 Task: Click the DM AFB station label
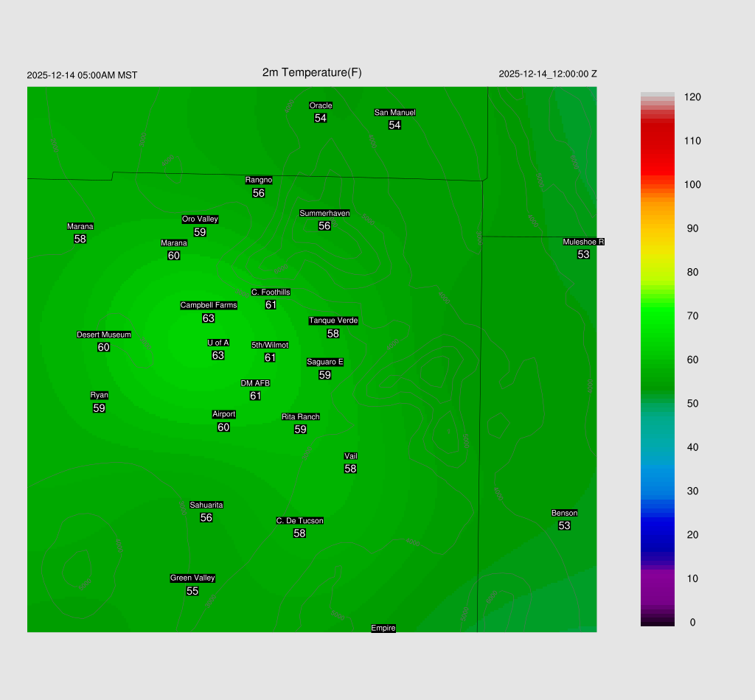click(255, 383)
